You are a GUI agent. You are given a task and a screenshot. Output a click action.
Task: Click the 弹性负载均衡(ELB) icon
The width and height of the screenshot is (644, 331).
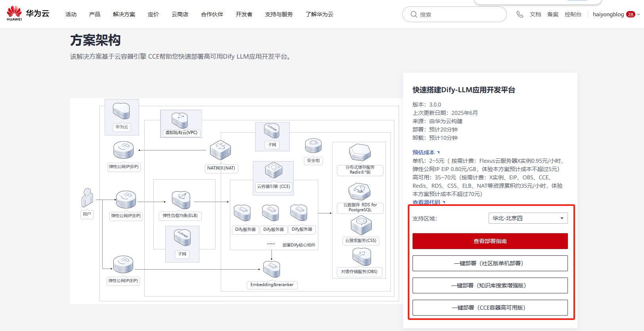coord(181,200)
